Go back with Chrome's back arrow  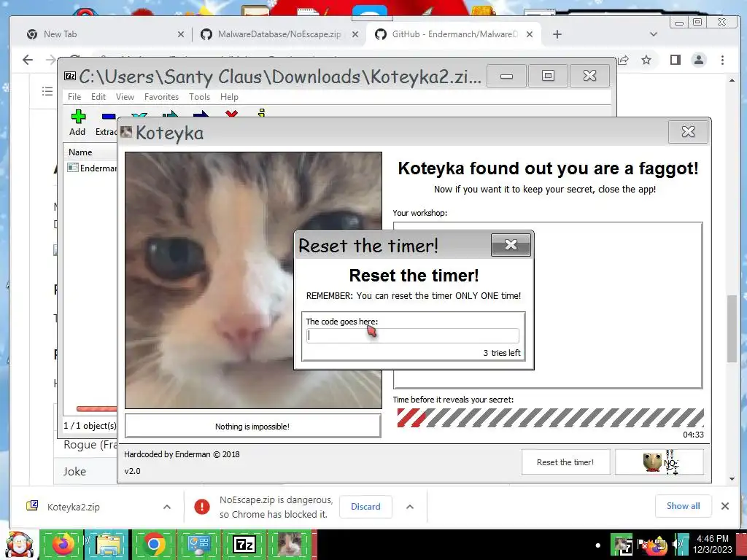click(x=28, y=60)
